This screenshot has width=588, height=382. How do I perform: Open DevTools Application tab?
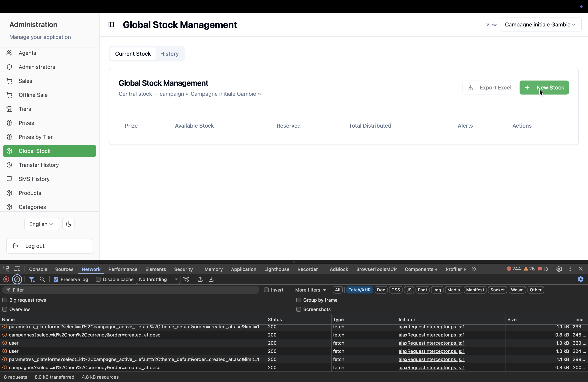244,269
